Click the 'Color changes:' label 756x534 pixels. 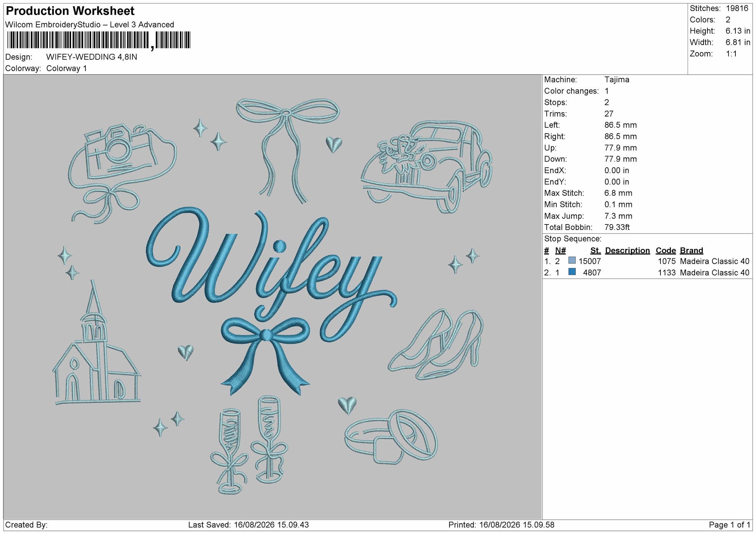571,91
